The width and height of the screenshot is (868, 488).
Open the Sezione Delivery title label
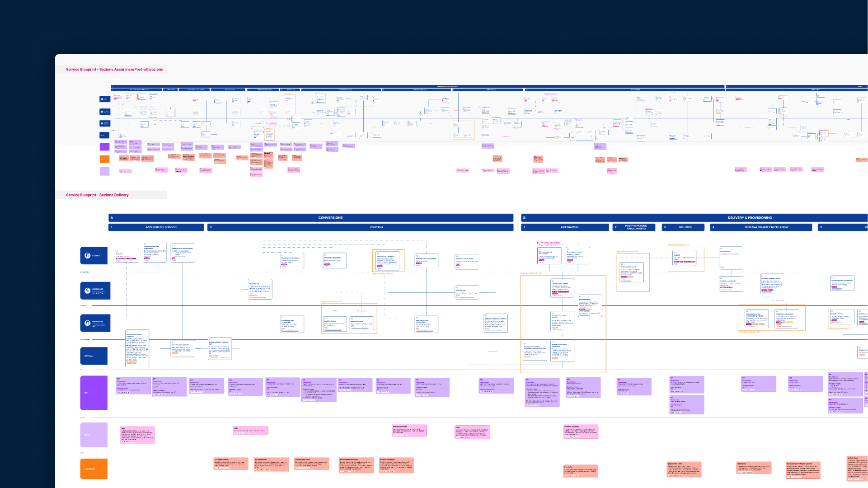[x=97, y=195]
